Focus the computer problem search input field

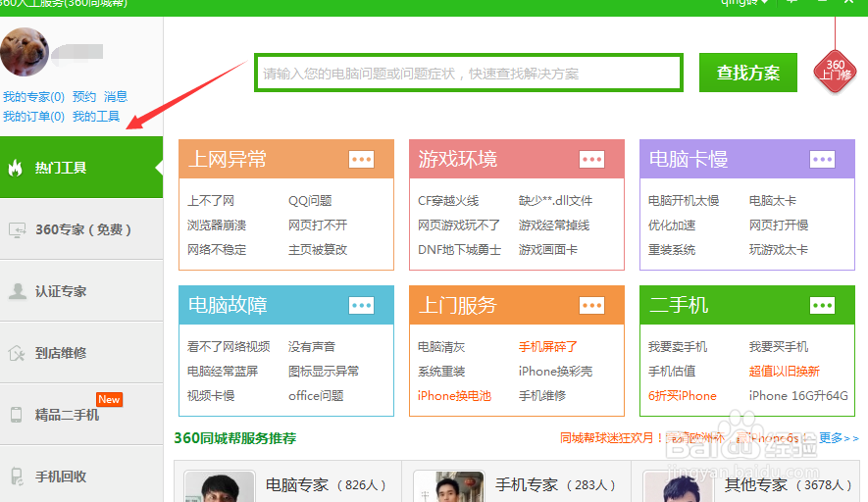coord(469,73)
